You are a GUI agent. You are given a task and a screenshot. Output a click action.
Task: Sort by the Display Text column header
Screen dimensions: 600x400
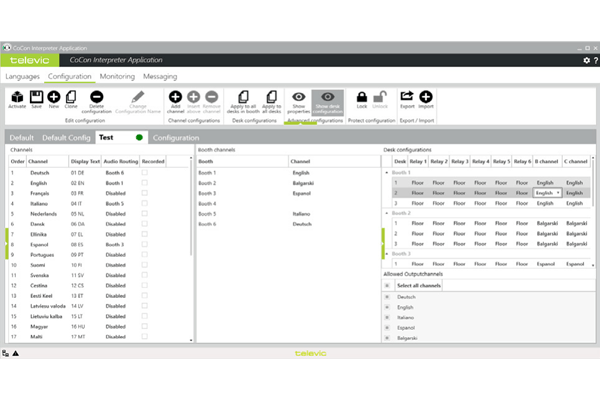[85, 162]
